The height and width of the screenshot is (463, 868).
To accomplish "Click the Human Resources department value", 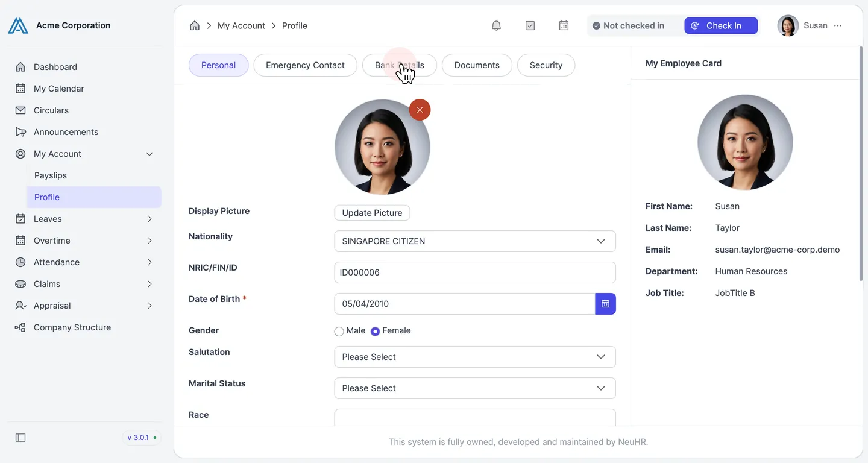I will 751,271.
